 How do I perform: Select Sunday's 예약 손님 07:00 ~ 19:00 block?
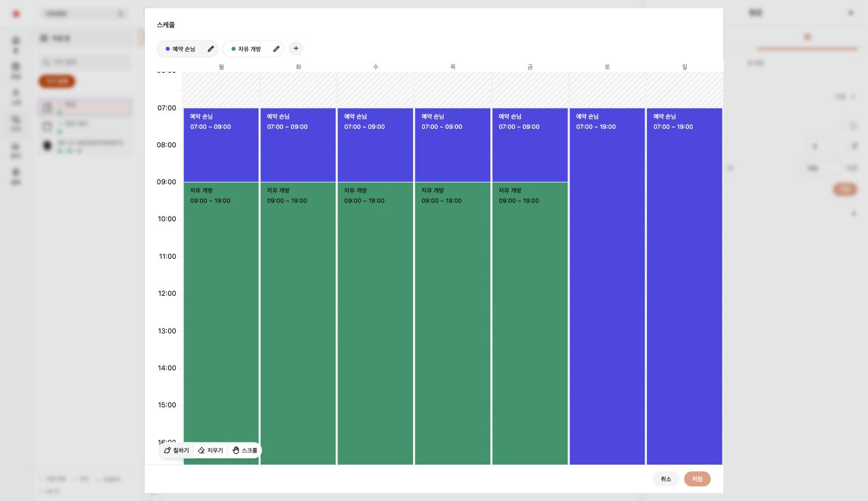(684, 286)
